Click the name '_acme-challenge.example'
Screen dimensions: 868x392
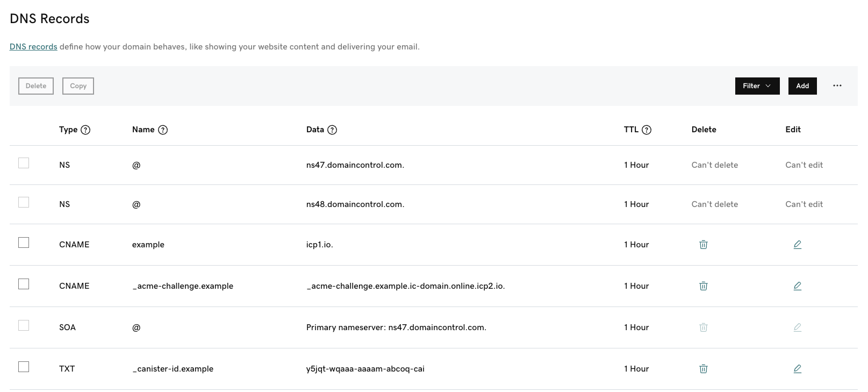point(183,286)
